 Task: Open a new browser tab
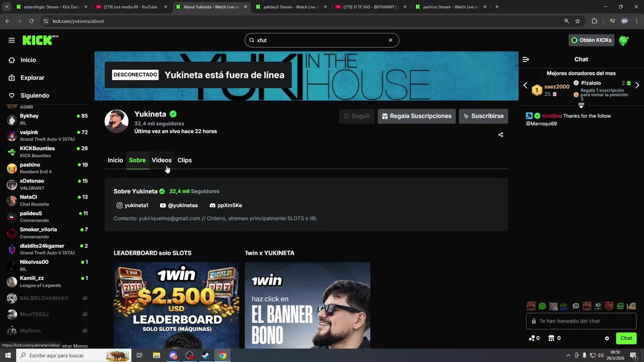click(x=497, y=7)
